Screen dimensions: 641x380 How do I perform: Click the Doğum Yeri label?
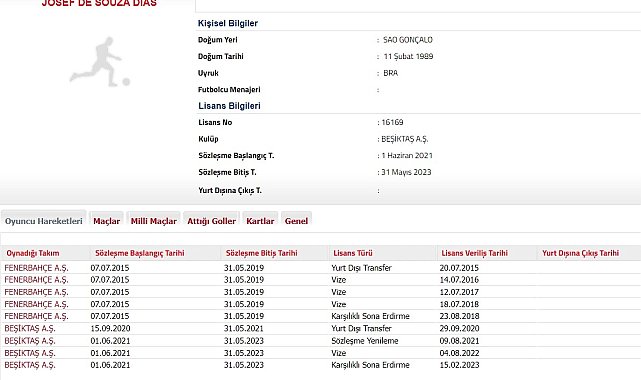pyautogui.click(x=217, y=40)
